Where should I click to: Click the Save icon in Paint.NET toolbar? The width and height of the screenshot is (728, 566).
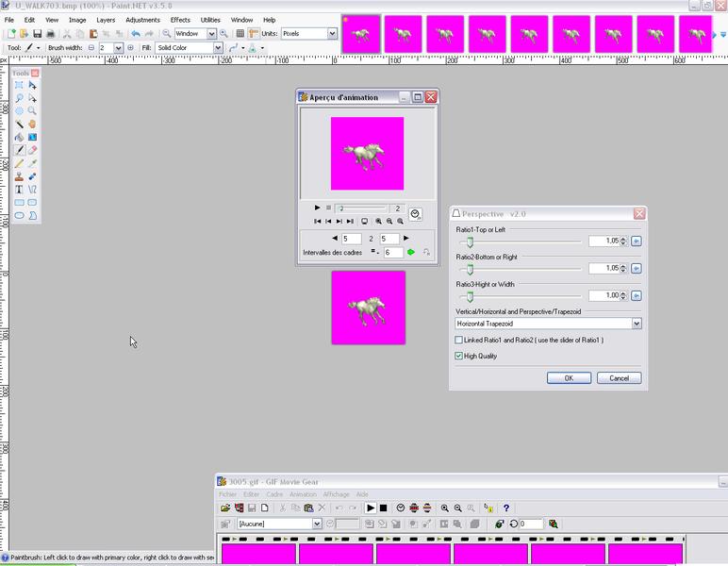coord(37,33)
